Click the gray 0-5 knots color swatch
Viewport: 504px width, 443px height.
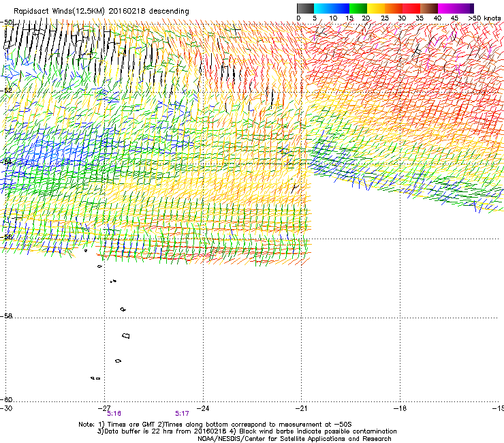click(x=305, y=8)
